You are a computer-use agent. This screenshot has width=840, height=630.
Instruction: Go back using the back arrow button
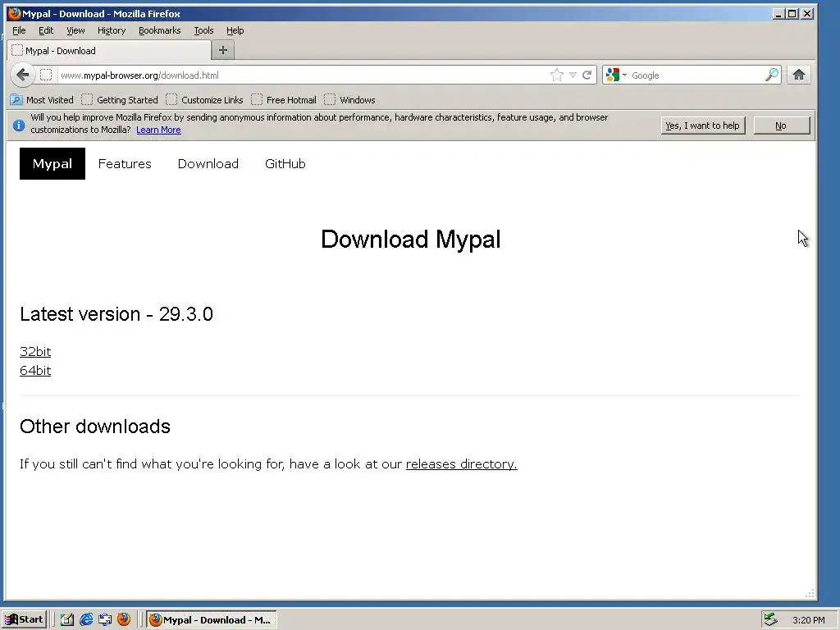tap(22, 75)
